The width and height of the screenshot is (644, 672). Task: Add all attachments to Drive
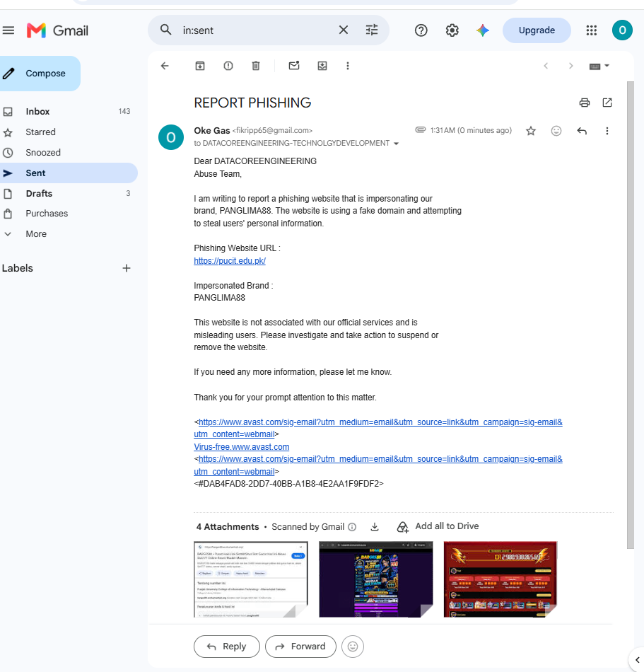click(x=438, y=526)
